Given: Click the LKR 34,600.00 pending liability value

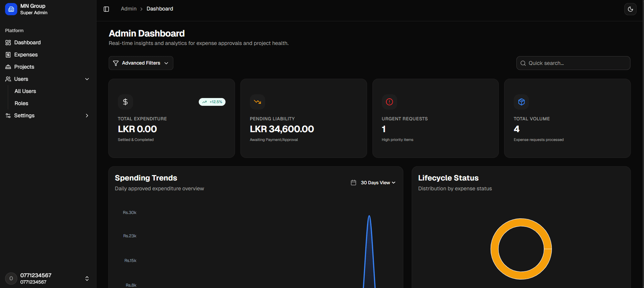Looking at the screenshot, I should click(282, 129).
